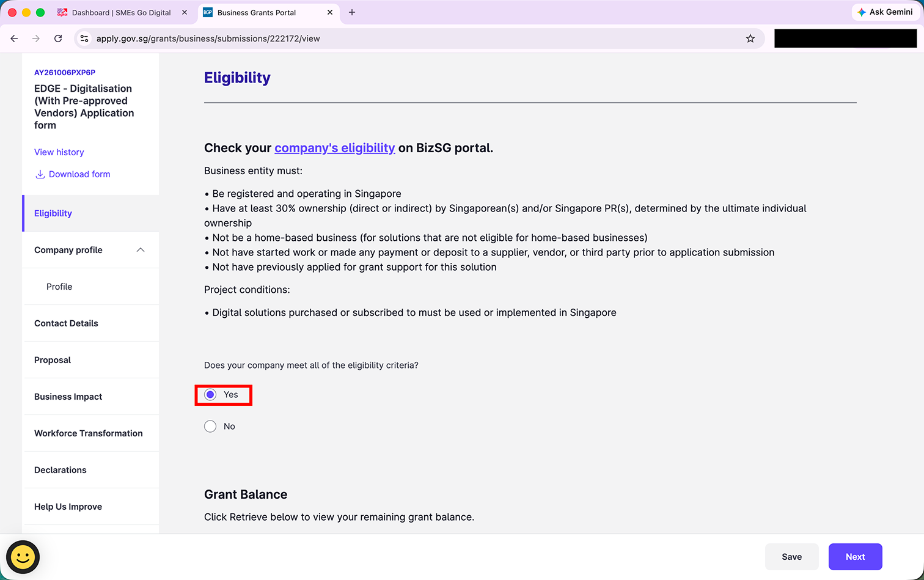The image size is (924, 580).
Task: Open Business Impact section
Action: (x=90, y=397)
